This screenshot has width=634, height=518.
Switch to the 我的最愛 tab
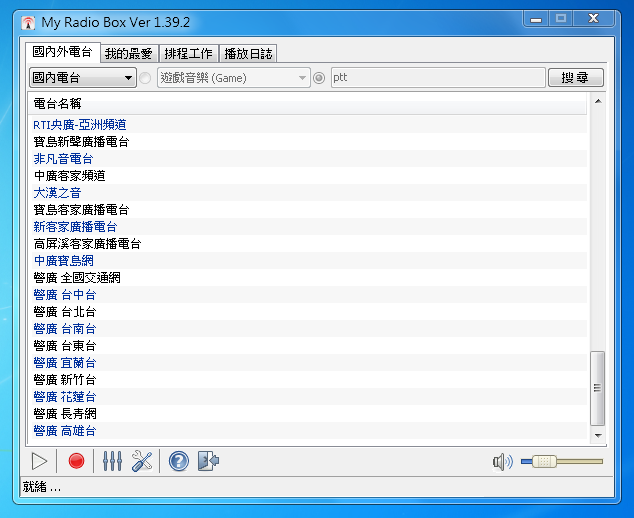129,53
